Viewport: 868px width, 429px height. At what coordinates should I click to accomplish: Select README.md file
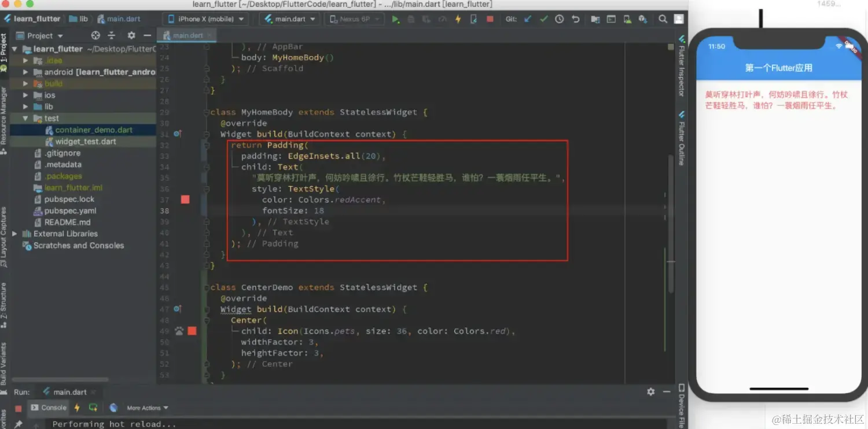(x=62, y=223)
